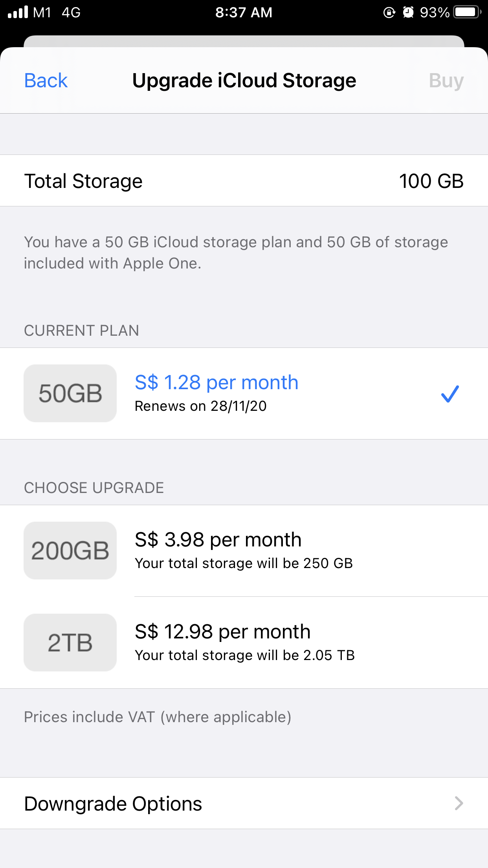This screenshot has width=488, height=868.
Task: Tap 'Your total storage will be 250 GB'
Action: coord(244,563)
